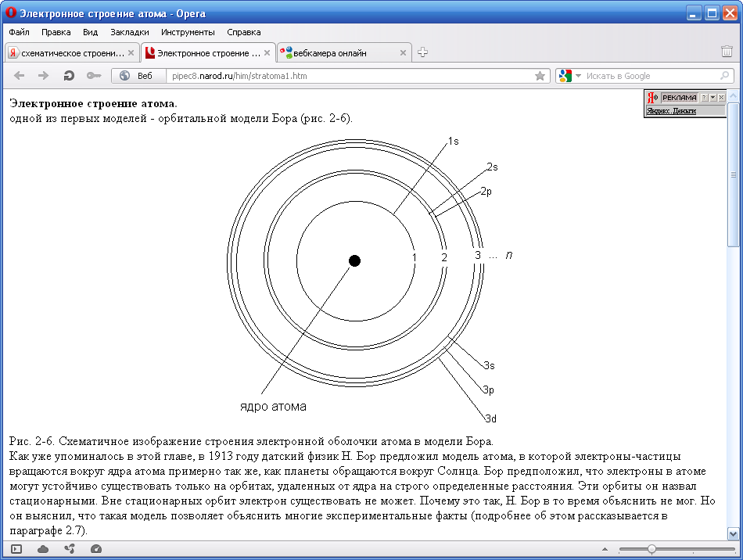Click the vertical scrollbar thumb
Screen dimensions: 743x560
(x=733, y=174)
